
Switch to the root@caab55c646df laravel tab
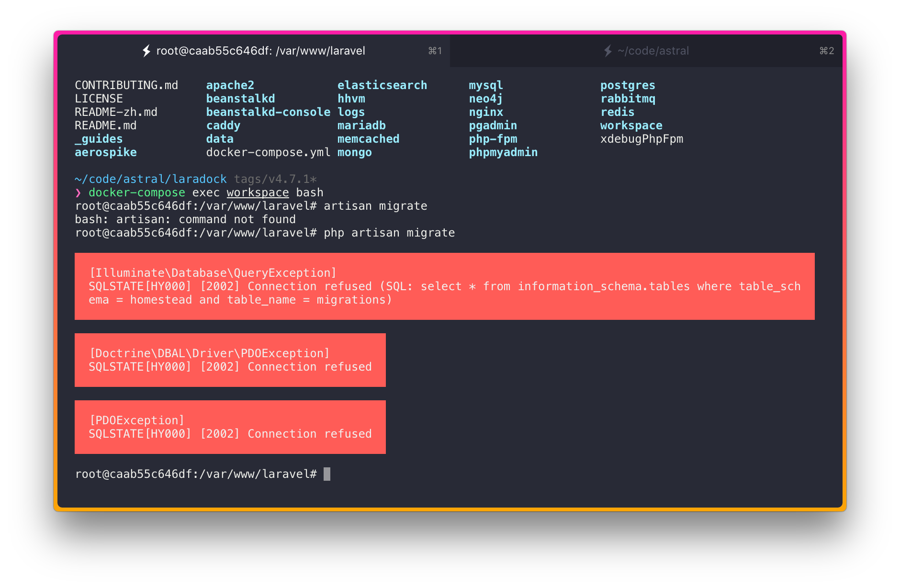pyautogui.click(x=254, y=51)
